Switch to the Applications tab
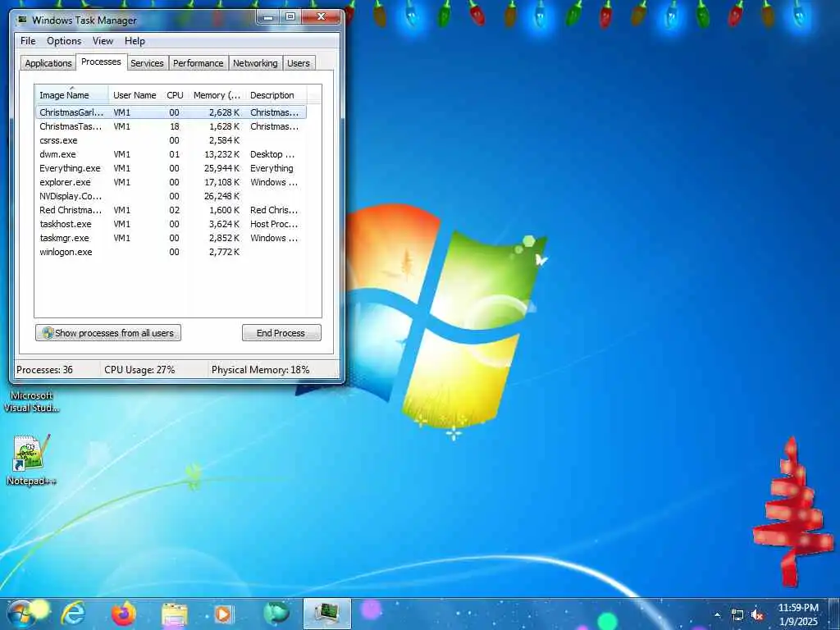 (x=48, y=62)
